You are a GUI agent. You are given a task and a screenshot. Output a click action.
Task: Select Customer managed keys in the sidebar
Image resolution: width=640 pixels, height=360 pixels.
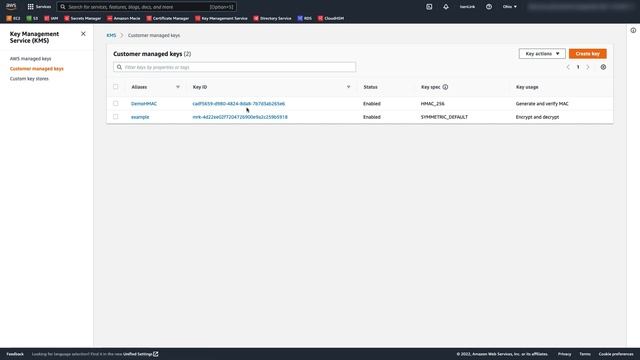(x=37, y=69)
